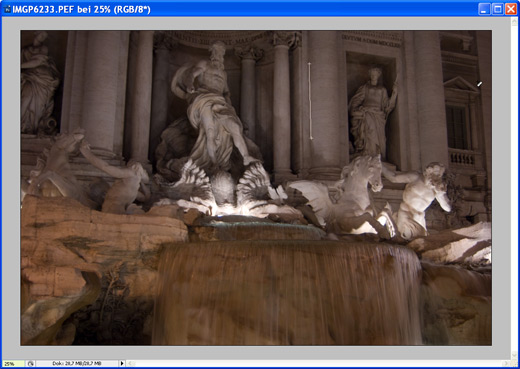This screenshot has height=369, width=520.
Task: Click the Dok file size info box
Action: (77, 363)
